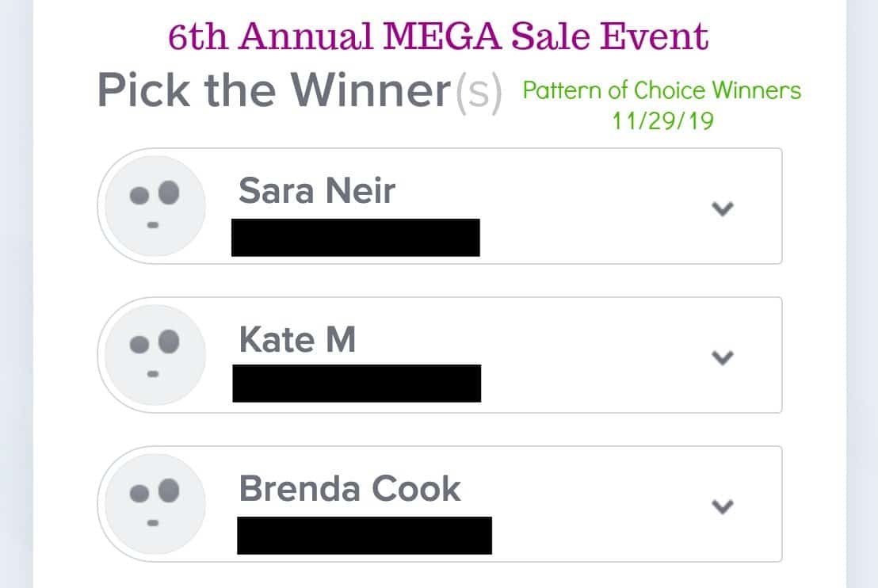Click the 6th Annual MEGA Sale Event title
Image resolution: width=878 pixels, height=588 pixels.
tap(438, 36)
